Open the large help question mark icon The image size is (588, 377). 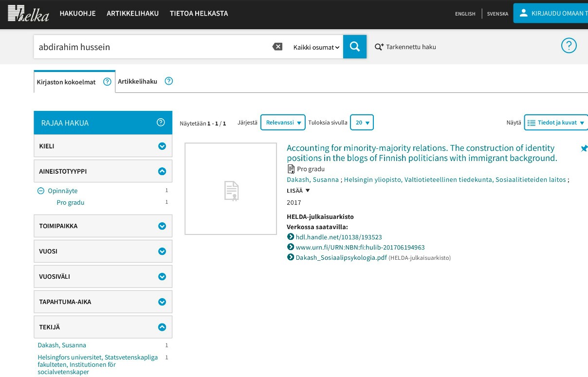coord(569,46)
